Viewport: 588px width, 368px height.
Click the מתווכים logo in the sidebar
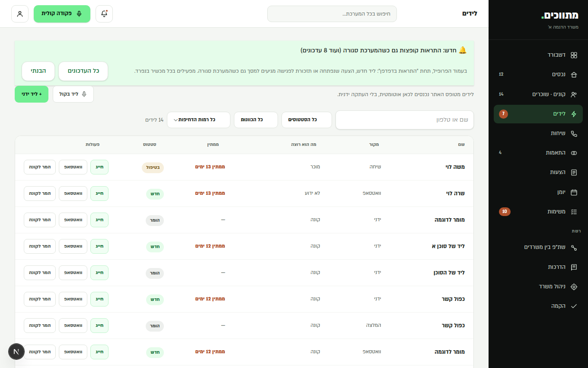(560, 16)
